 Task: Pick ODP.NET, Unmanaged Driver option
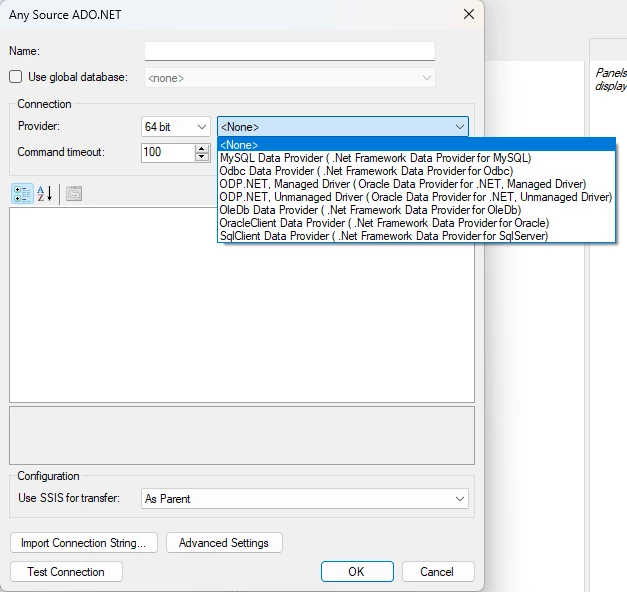tap(416, 197)
